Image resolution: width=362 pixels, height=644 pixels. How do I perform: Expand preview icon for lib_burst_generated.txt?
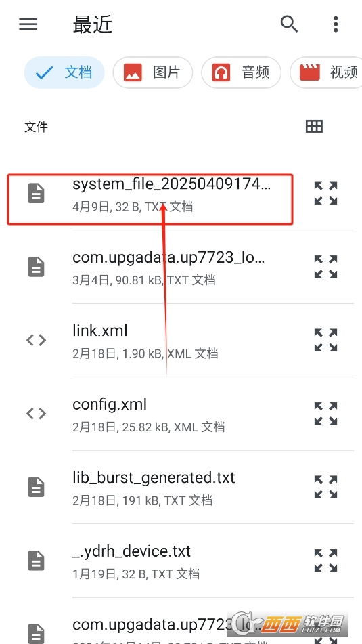(326, 487)
